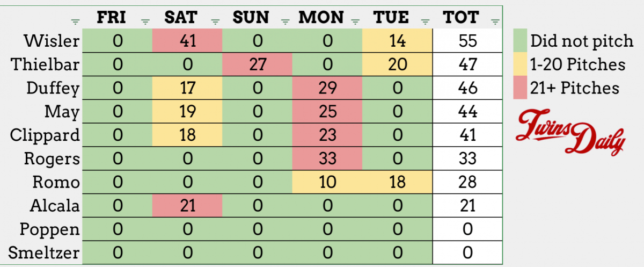Screen dimensions: 644x267
Task: Open filter icon above player names column
Action: click(75, 22)
